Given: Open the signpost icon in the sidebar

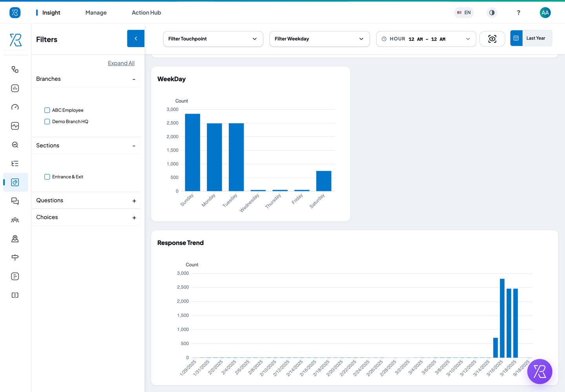Looking at the screenshot, I should 15,258.
